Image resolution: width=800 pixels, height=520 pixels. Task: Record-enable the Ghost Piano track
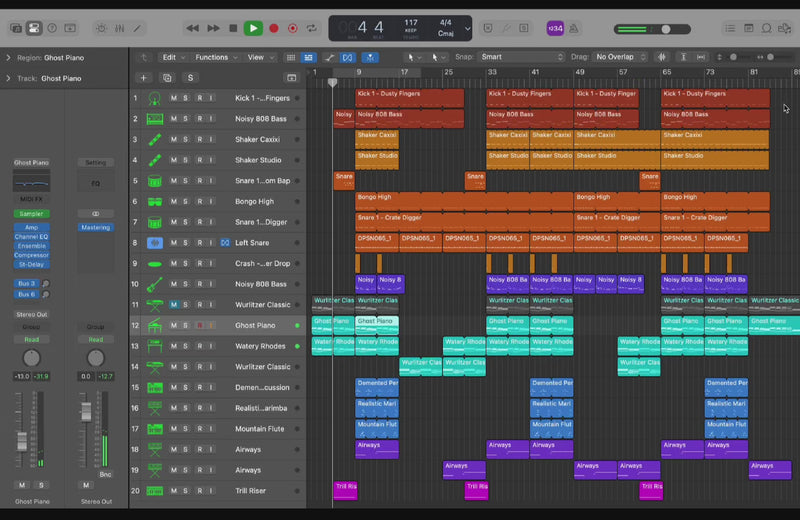tap(199, 326)
